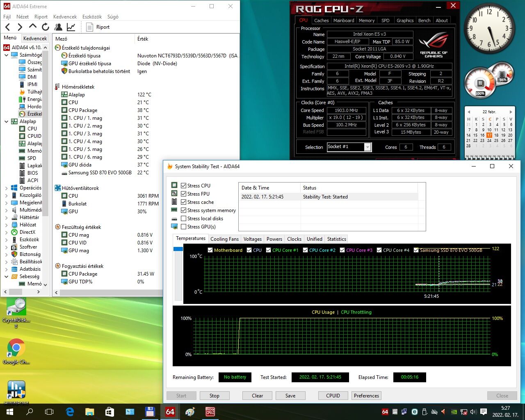
Task: Expand the Biztonság tree node
Action: click(6, 254)
